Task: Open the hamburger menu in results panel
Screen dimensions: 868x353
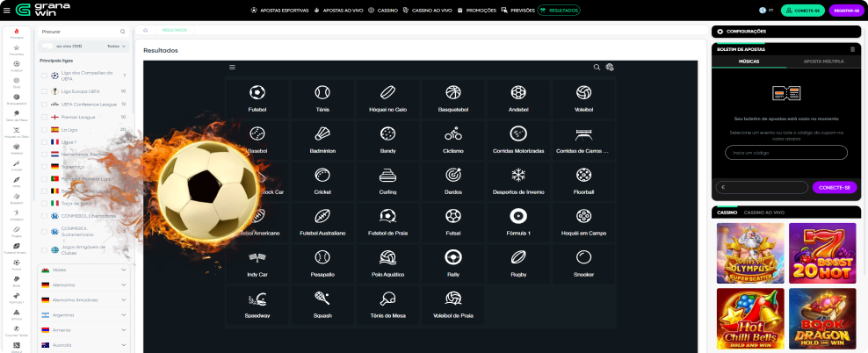Action: tap(232, 67)
